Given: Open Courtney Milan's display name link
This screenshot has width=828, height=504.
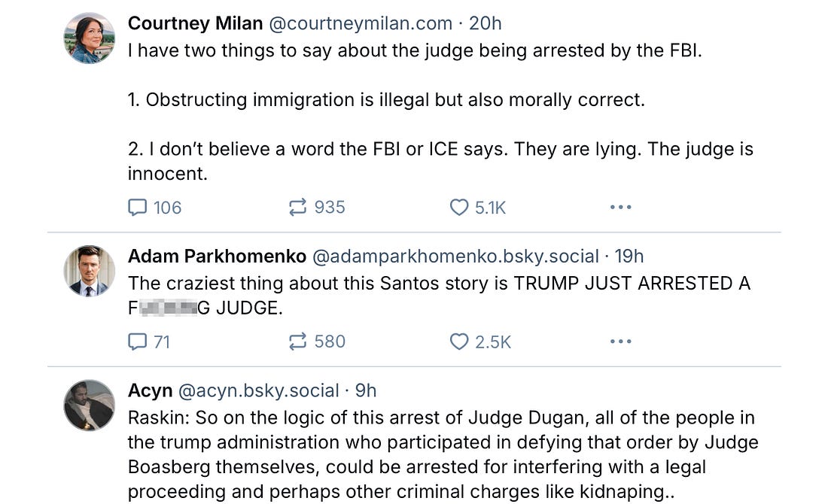Looking at the screenshot, I should 195,23.
